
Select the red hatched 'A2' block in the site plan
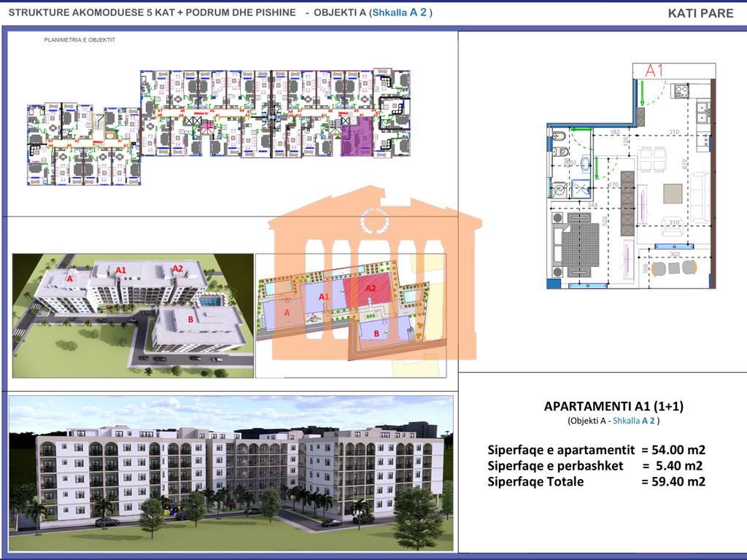(x=369, y=290)
